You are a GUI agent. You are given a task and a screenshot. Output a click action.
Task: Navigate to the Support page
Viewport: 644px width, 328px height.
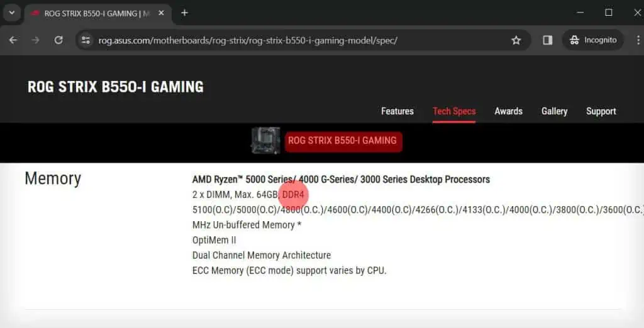tap(601, 111)
